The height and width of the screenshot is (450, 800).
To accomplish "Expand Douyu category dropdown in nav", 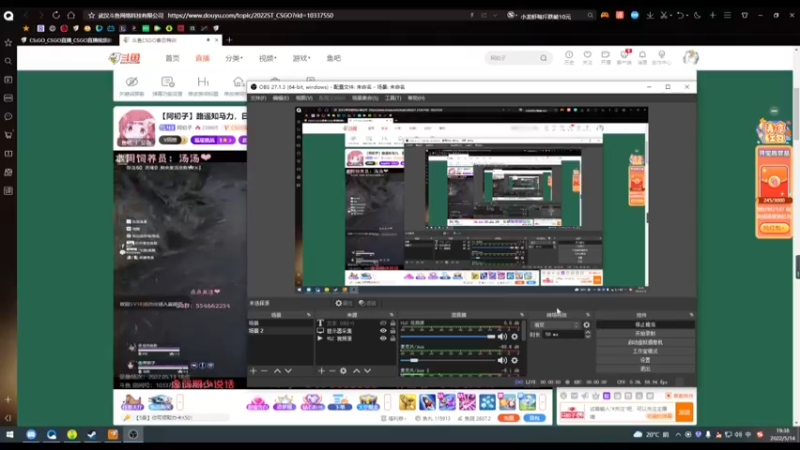I will pos(234,58).
